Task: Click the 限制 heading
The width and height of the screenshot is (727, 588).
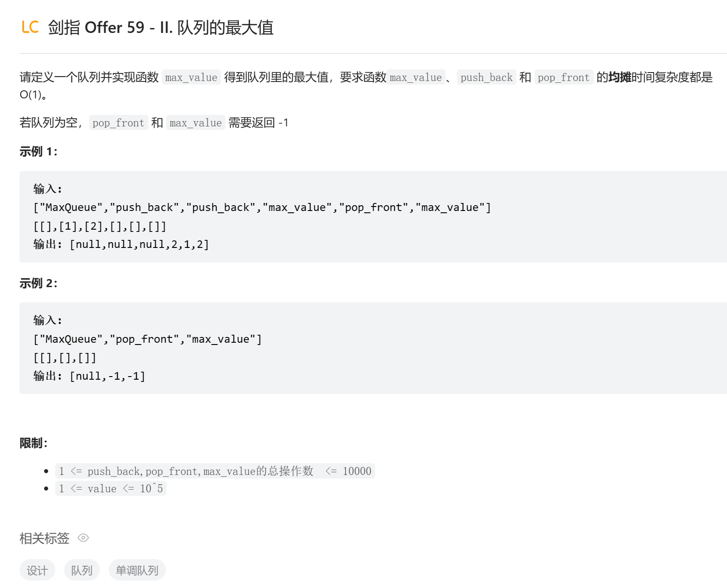Action: (x=33, y=443)
